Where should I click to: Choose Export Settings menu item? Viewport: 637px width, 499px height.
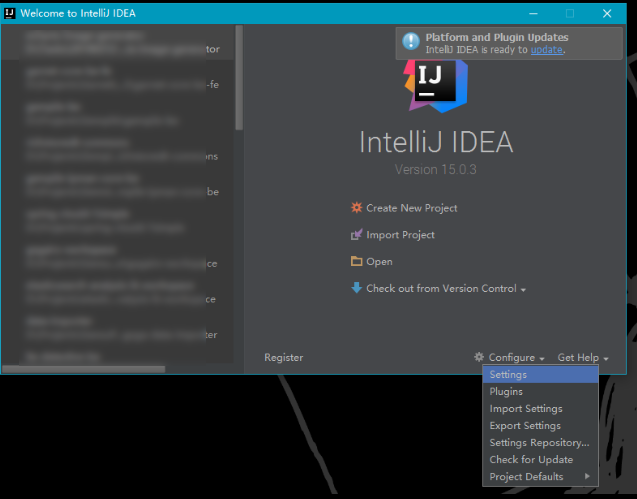(540, 425)
